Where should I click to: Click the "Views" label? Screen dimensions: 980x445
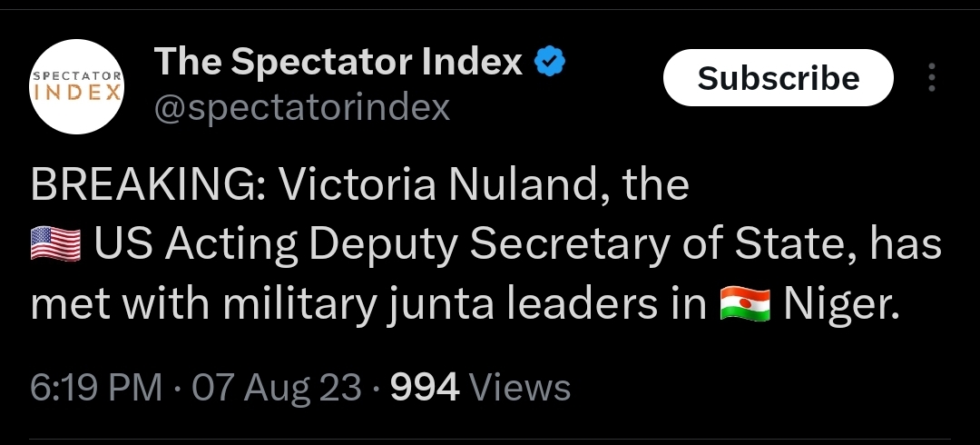point(521,388)
